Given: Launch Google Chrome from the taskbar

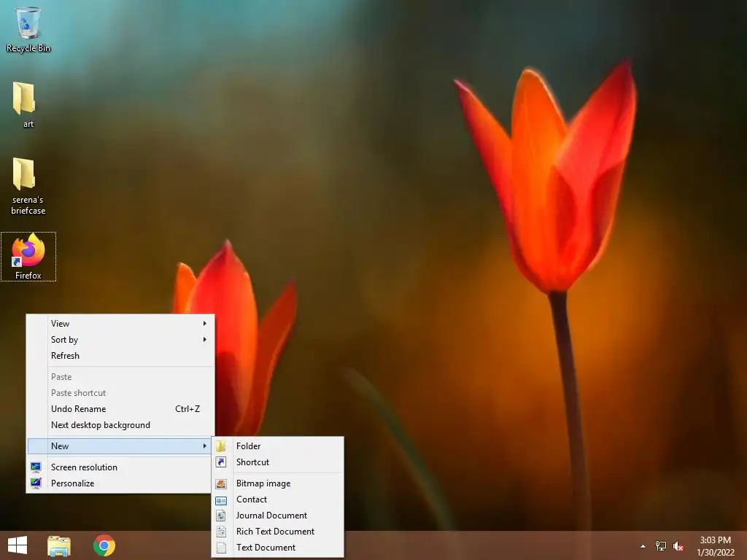Looking at the screenshot, I should pos(104,545).
